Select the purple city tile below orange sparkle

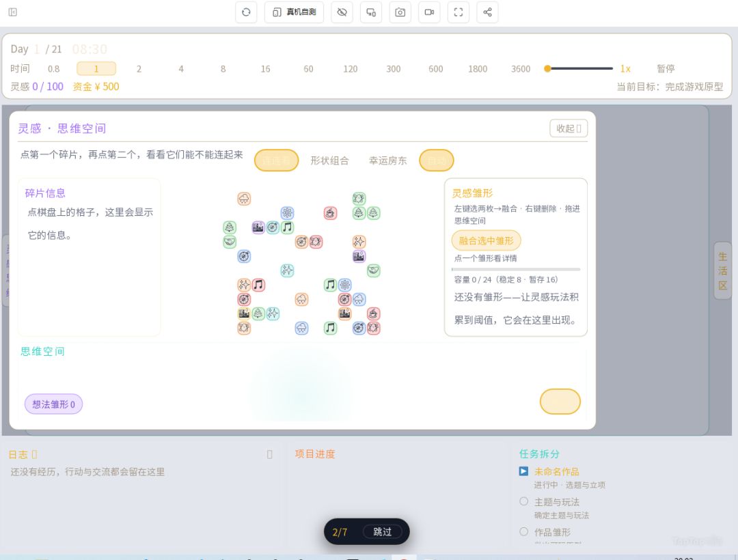tap(359, 256)
